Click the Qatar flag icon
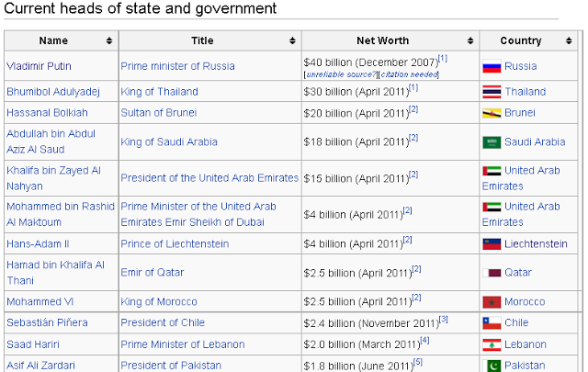This screenshot has width=588, height=372. tap(492, 273)
